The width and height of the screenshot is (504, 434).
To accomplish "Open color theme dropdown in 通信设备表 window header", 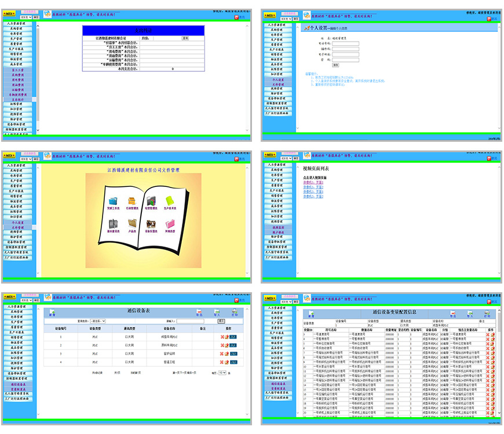I will 26,300.
